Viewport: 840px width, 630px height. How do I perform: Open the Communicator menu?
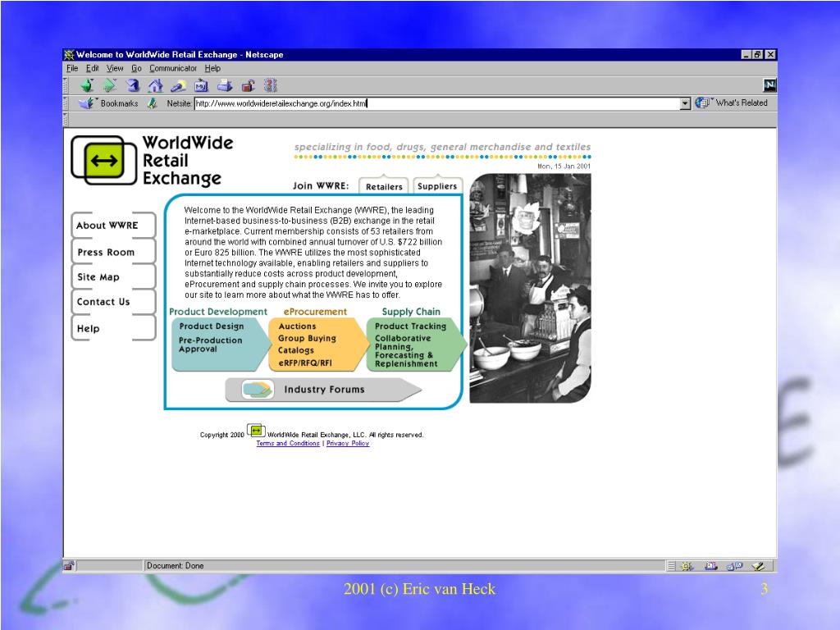(x=173, y=69)
